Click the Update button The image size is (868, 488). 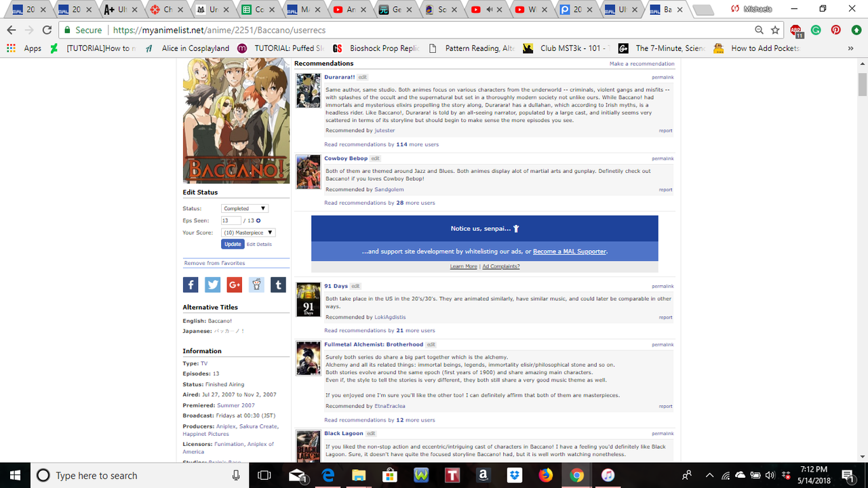(233, 244)
